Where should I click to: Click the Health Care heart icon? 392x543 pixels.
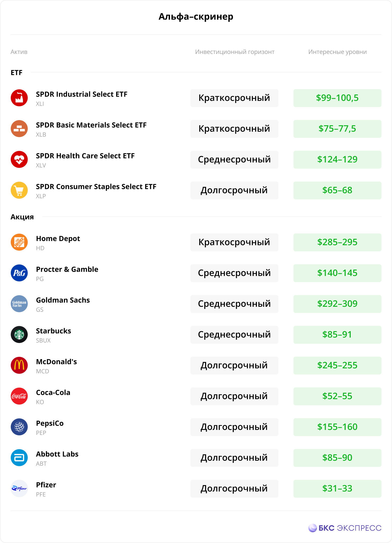19,159
